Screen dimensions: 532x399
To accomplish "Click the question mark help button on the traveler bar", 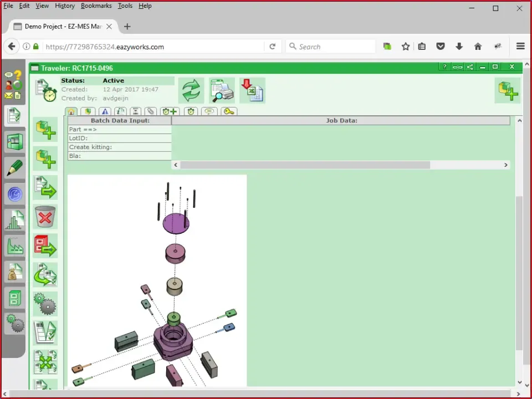I will 444,66.
